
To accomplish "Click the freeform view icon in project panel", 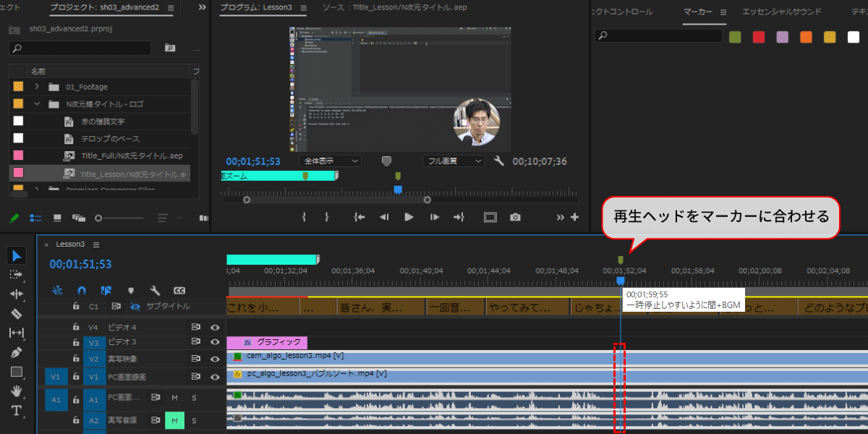I will [80, 218].
